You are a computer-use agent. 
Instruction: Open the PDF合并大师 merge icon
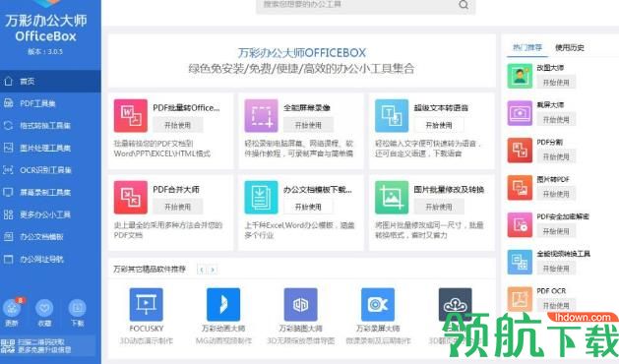pyautogui.click(x=131, y=197)
